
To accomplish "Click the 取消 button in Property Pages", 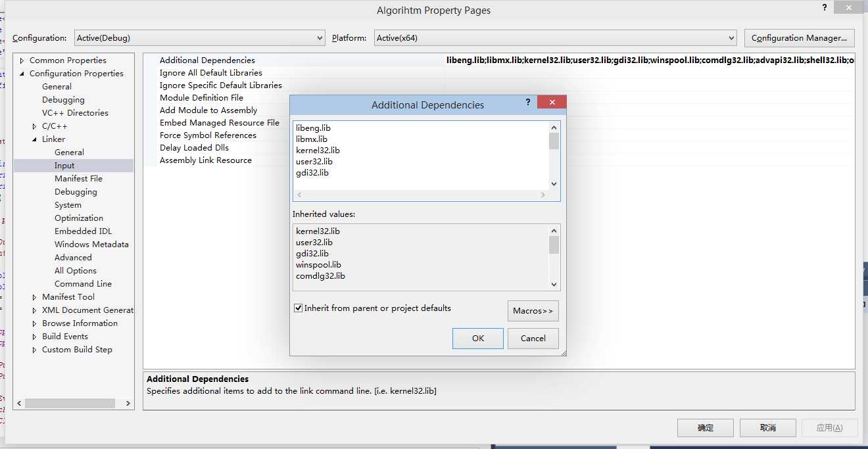I will point(768,428).
